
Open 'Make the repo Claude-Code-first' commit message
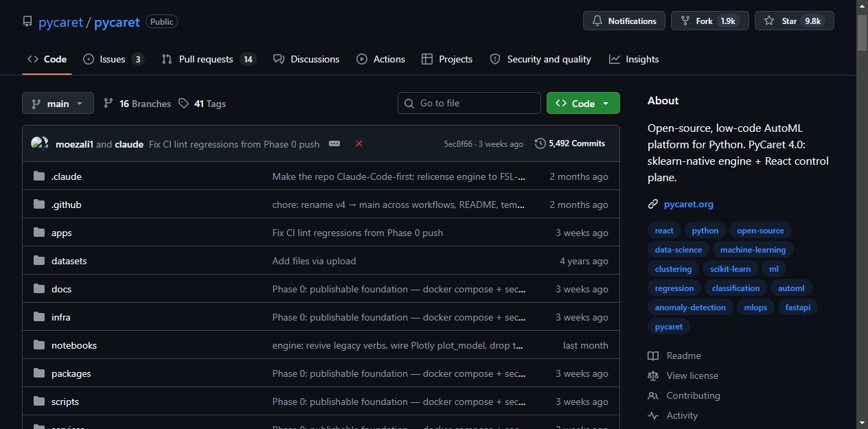[x=399, y=176]
